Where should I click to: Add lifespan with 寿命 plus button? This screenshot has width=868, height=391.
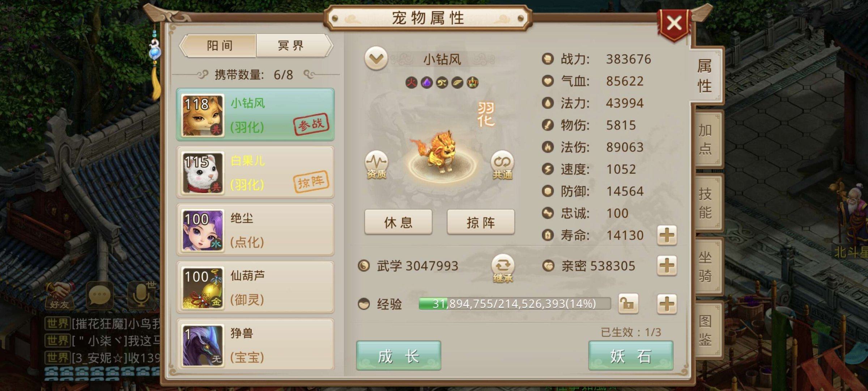pos(667,235)
